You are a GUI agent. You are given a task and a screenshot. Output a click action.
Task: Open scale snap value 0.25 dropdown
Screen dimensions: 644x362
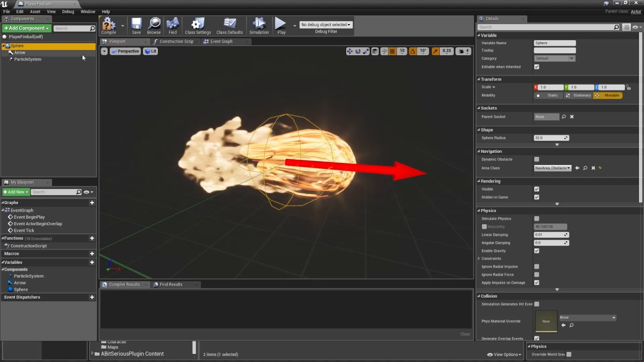pyautogui.click(x=447, y=51)
